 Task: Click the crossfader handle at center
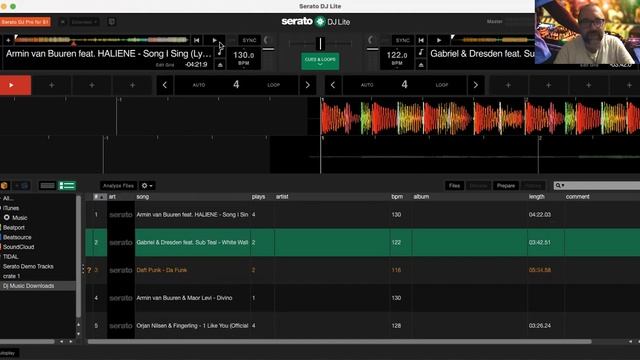(x=320, y=43)
